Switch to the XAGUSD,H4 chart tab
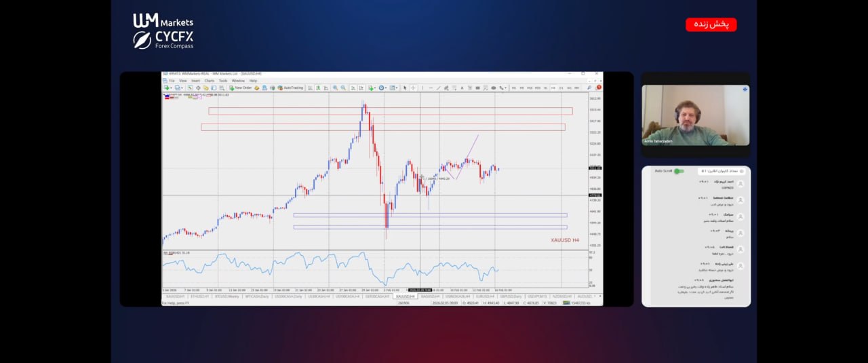Viewport: 868px width, 363px height. [430, 296]
